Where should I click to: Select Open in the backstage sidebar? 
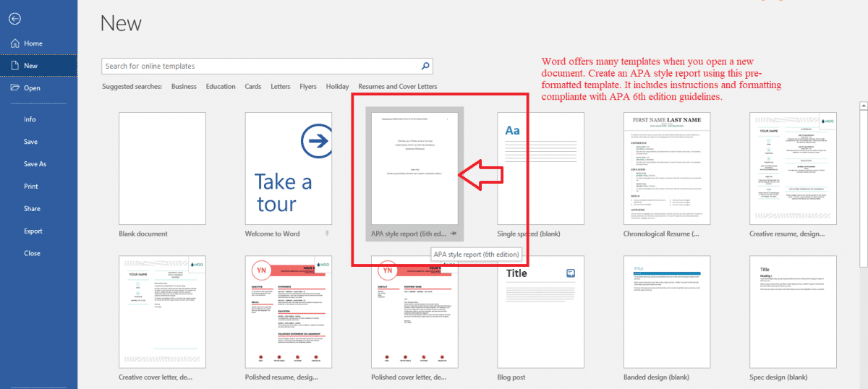(38, 88)
